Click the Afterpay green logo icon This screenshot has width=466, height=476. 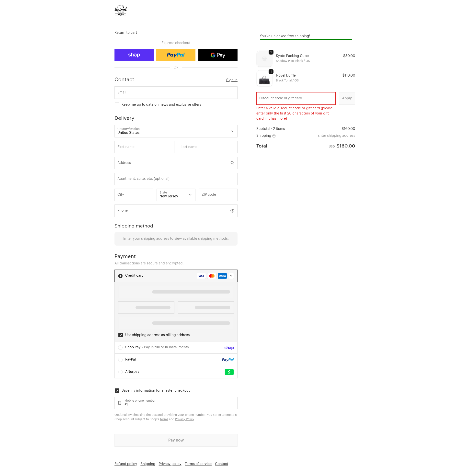click(229, 372)
